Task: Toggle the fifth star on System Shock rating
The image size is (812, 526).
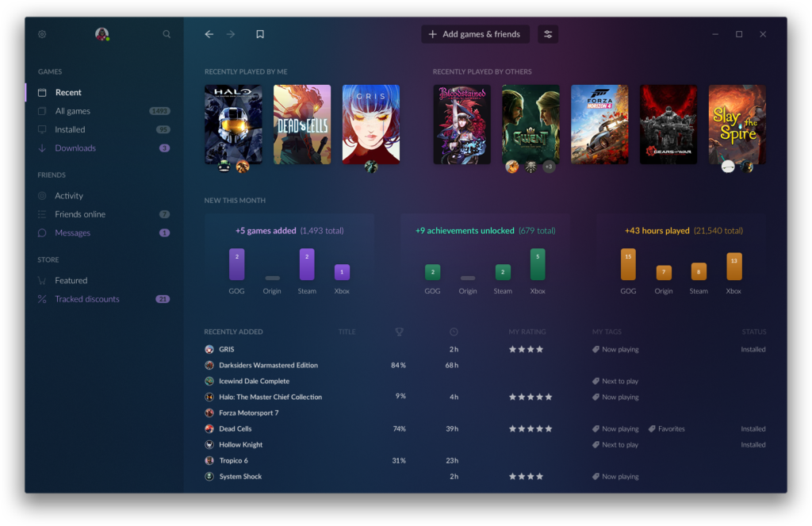Action: pos(550,476)
